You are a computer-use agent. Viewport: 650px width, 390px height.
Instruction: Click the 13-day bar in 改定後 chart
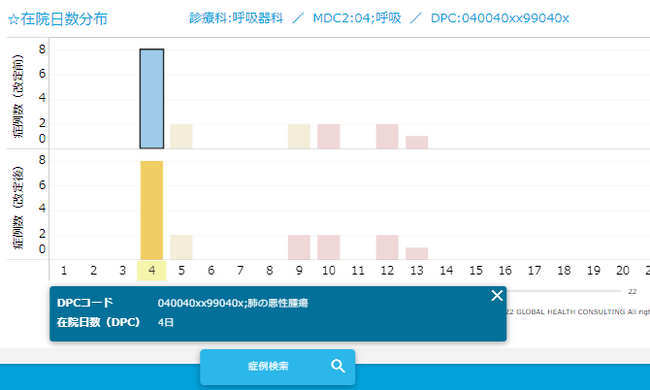click(417, 254)
